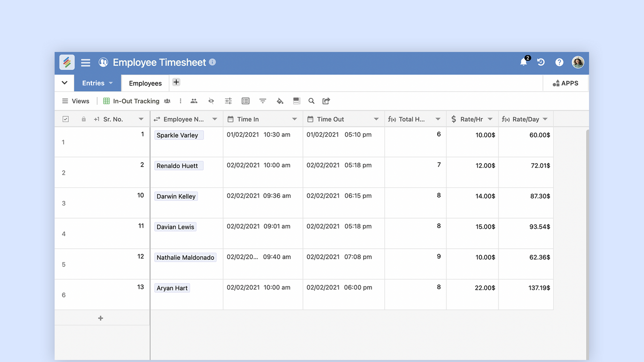Click the APPS button
Viewport: 644px width, 362px height.
[x=565, y=83]
